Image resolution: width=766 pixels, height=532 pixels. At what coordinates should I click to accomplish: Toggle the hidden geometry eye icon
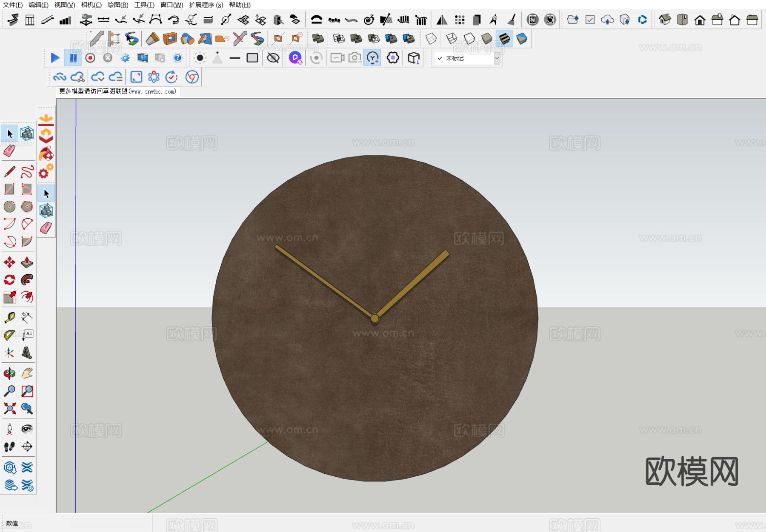[273, 58]
